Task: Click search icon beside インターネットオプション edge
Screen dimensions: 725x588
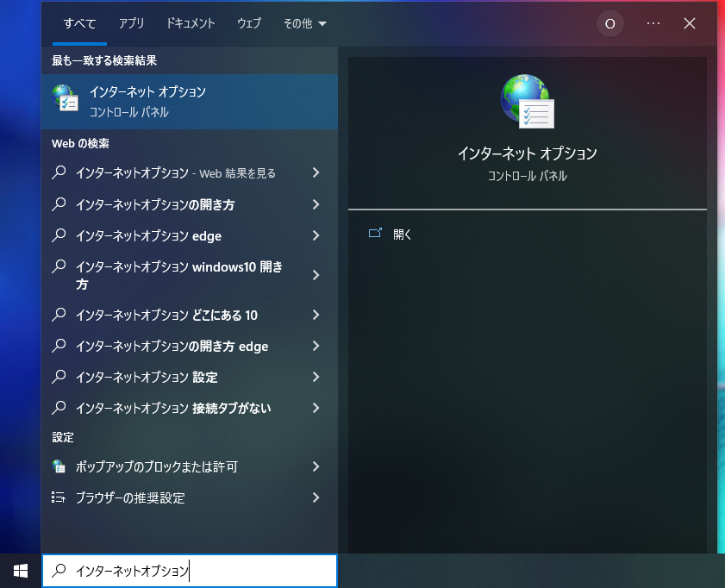Action: click(59, 235)
